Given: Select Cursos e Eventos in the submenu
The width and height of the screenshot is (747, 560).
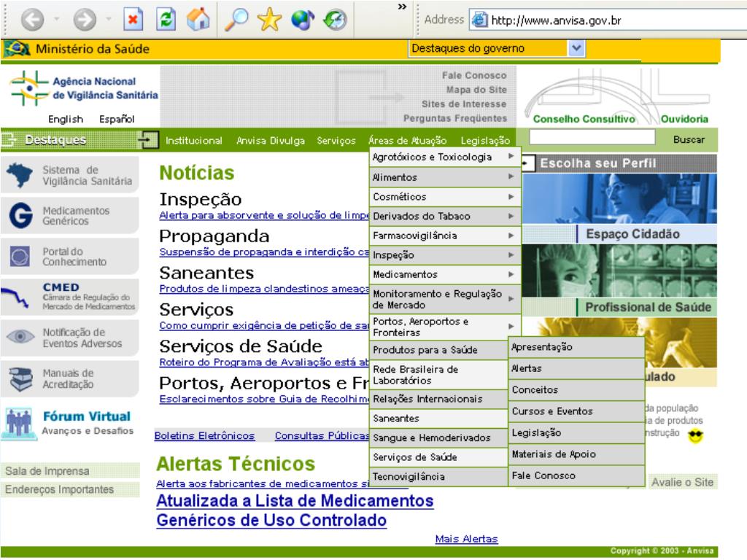Looking at the screenshot, I should [576, 411].
